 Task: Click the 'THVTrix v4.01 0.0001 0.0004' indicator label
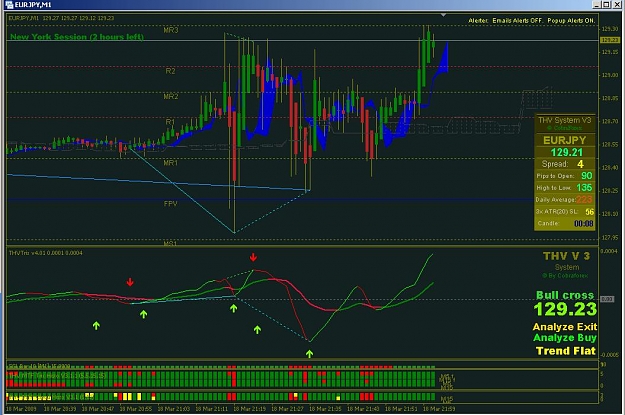[45, 253]
